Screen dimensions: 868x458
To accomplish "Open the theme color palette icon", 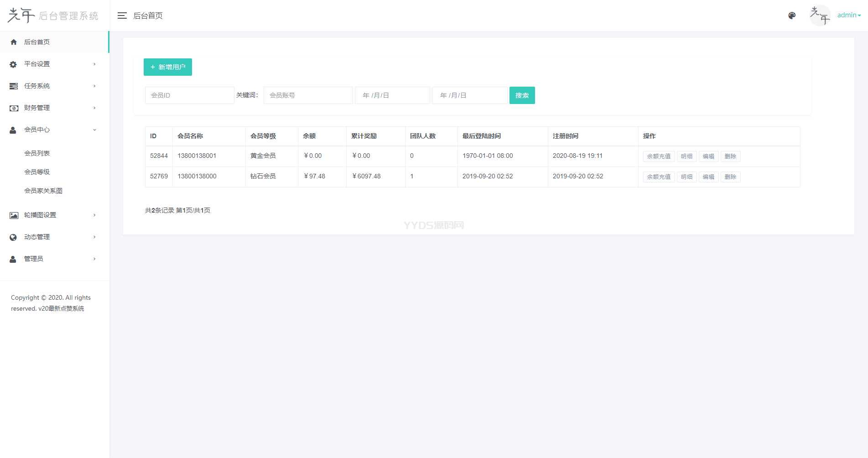I will (x=792, y=16).
